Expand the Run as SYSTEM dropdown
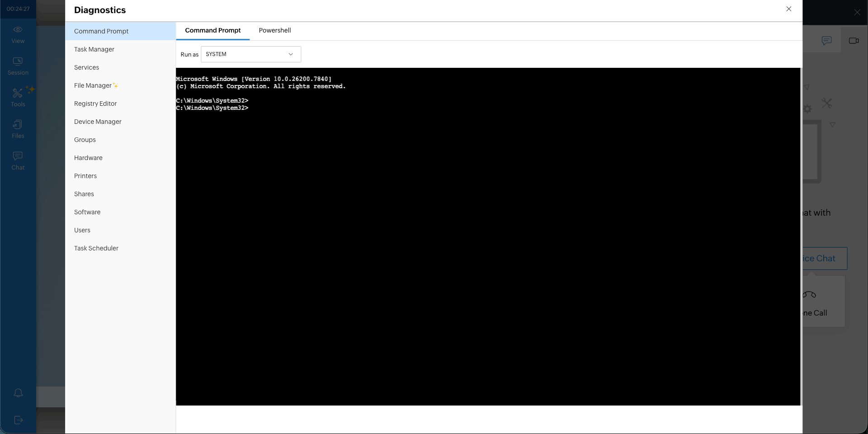Image resolution: width=868 pixels, height=434 pixels. pos(251,54)
